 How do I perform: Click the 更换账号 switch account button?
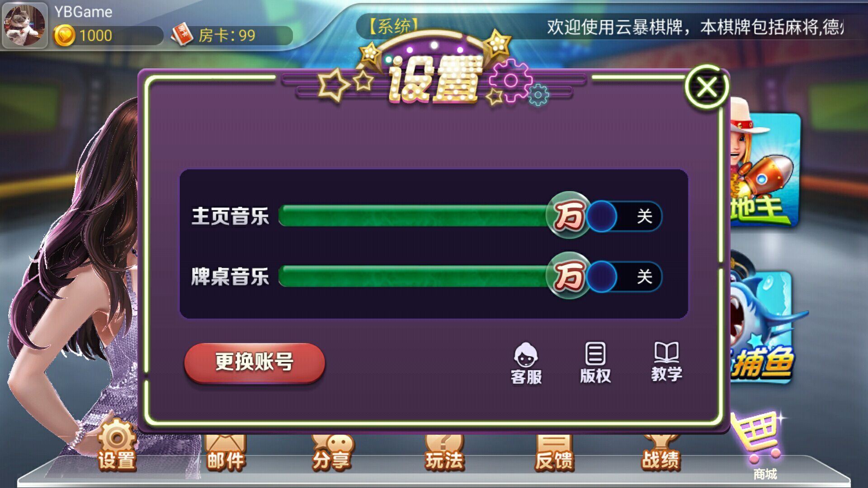click(255, 363)
